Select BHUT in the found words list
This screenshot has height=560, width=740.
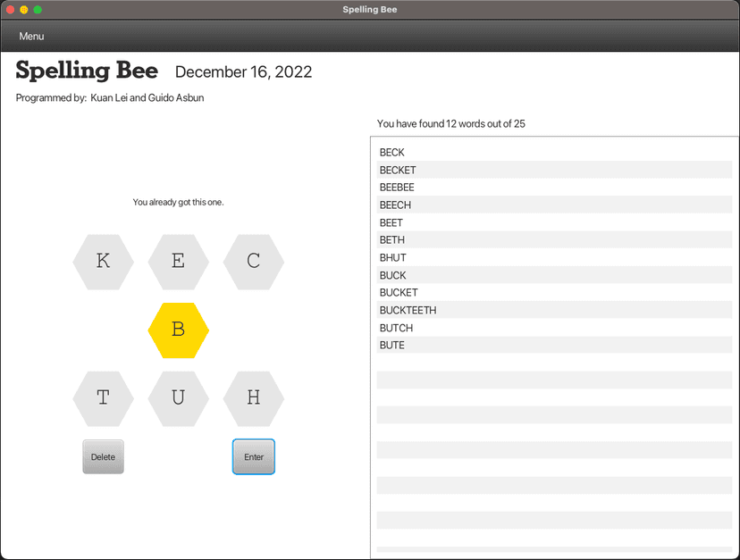[x=554, y=257]
